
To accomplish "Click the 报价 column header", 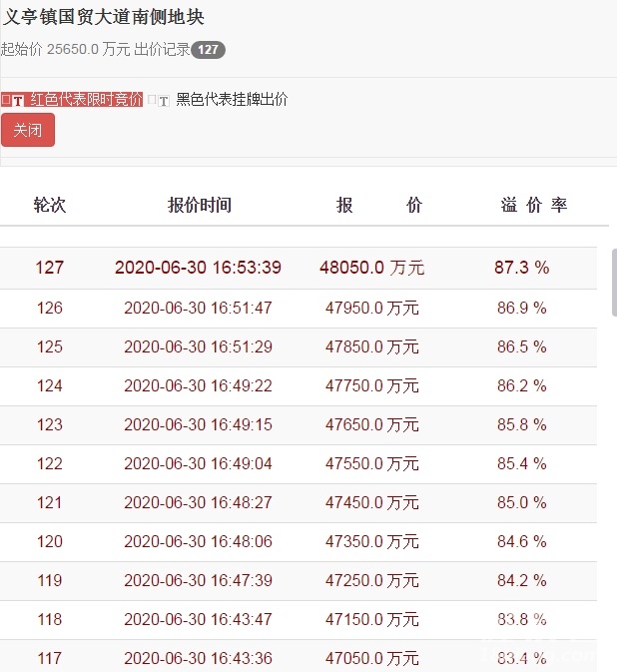I will pos(378,205).
